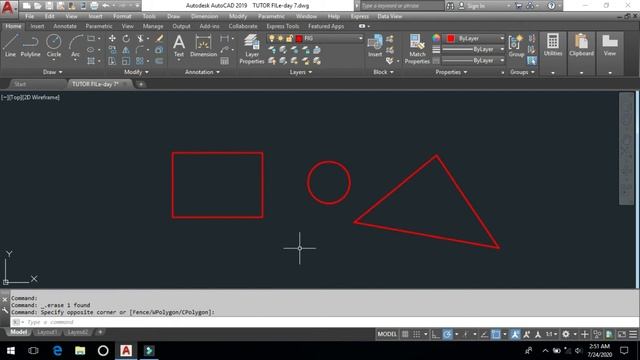Open Workspace Switching gear icon
Image resolution: width=640 pixels, height=360 pixels.
[x=565, y=334]
